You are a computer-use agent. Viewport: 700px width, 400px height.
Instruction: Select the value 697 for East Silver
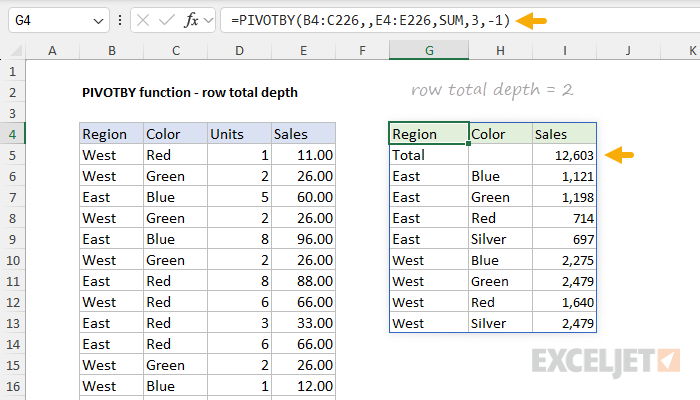pos(564,239)
